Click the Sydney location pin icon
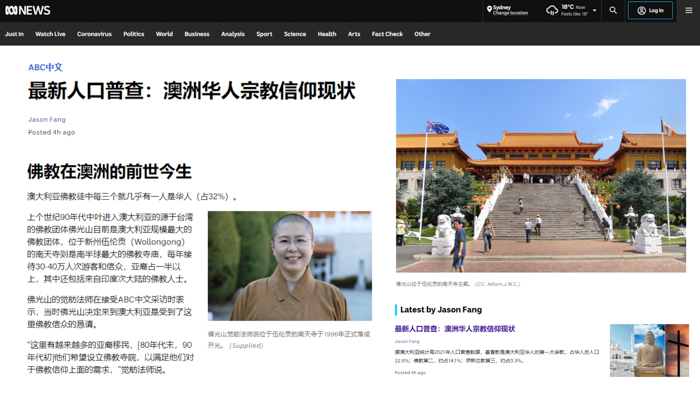The width and height of the screenshot is (700, 394). click(489, 9)
